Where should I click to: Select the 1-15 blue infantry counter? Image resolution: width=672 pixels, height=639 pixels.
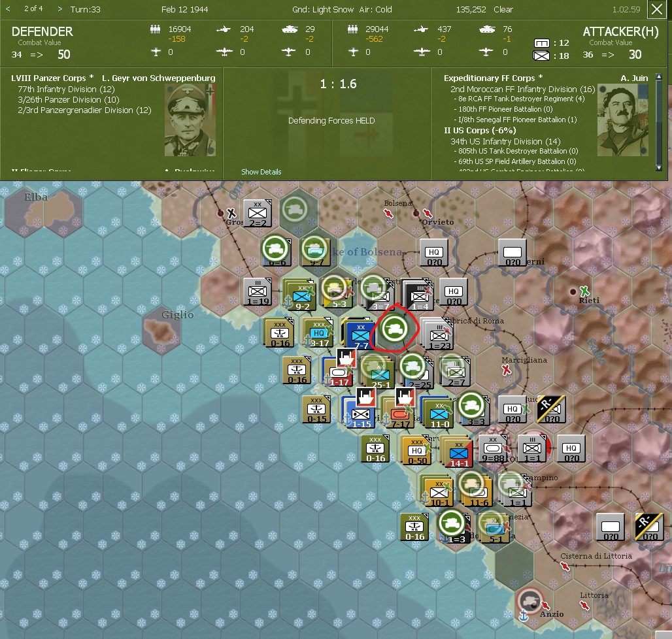[361, 414]
